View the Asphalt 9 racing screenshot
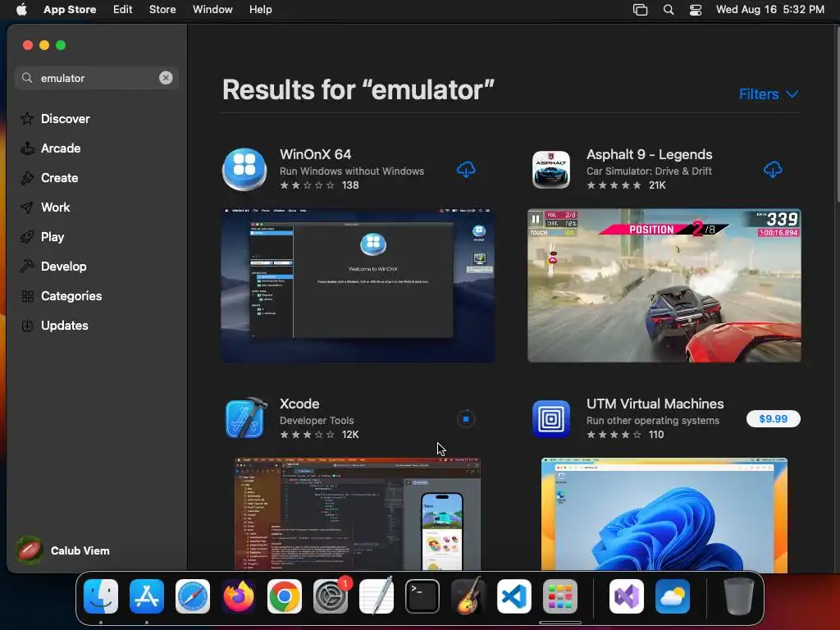 pyautogui.click(x=664, y=285)
